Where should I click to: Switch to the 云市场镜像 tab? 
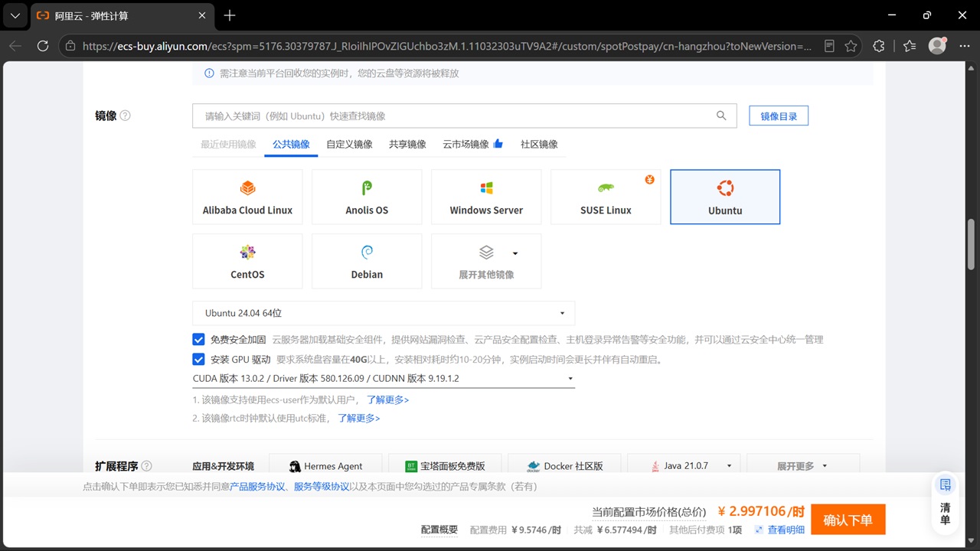(472, 144)
